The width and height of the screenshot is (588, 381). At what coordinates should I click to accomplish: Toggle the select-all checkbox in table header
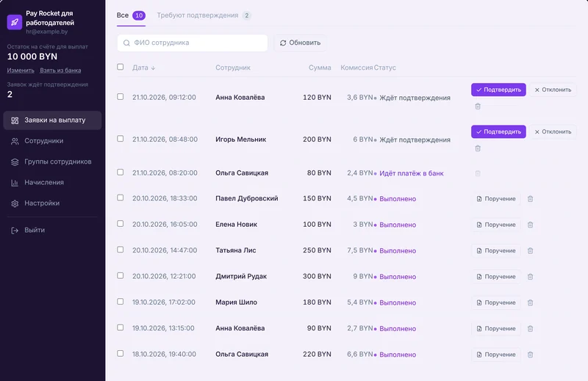pyautogui.click(x=120, y=67)
